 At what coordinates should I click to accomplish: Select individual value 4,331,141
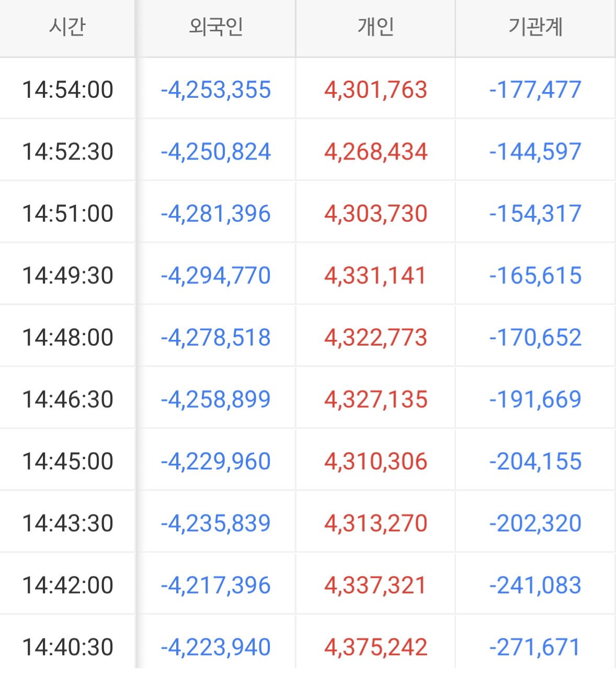375,275
